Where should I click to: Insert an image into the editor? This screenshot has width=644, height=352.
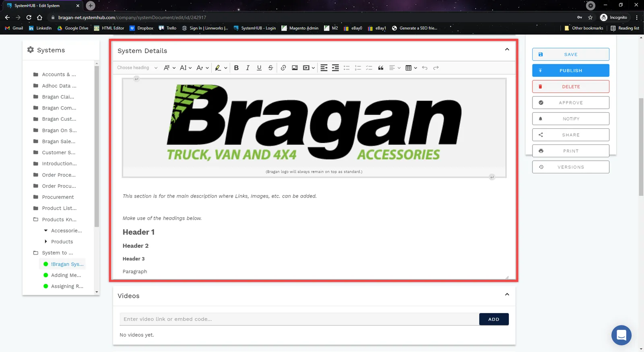coord(295,68)
